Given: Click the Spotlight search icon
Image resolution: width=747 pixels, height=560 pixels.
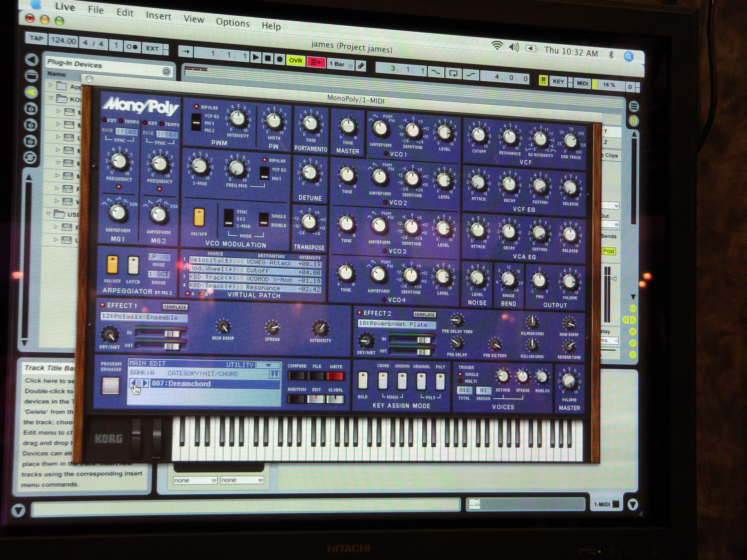Looking at the screenshot, I should (628, 57).
